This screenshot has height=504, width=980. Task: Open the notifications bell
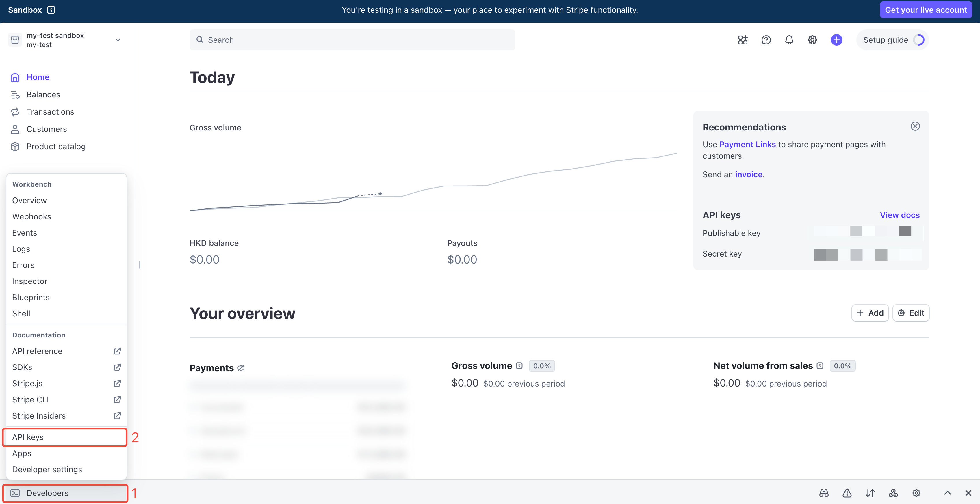[789, 40]
